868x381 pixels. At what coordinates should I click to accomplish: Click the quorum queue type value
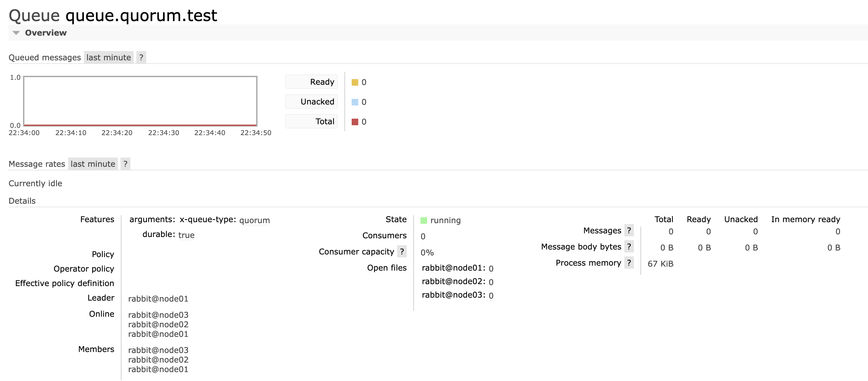255,220
